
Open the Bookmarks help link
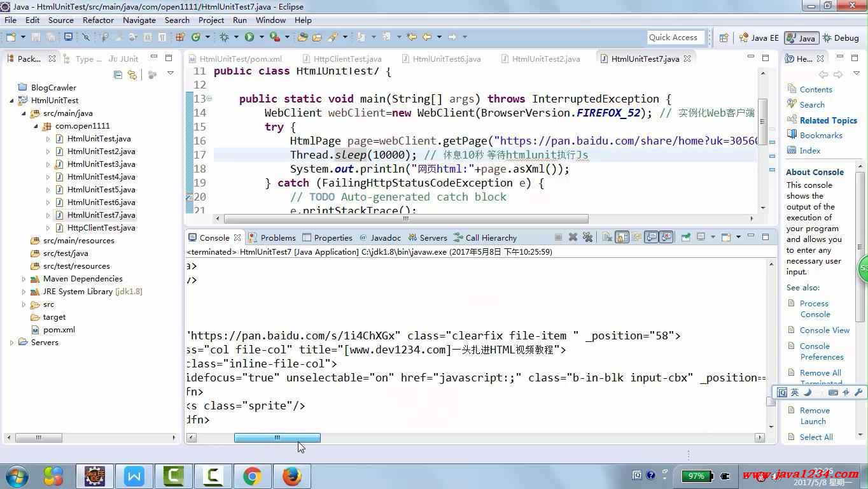(821, 136)
